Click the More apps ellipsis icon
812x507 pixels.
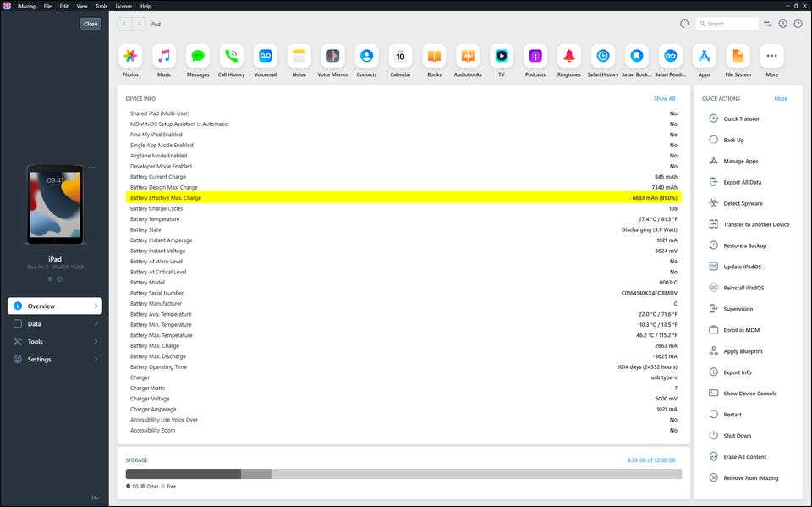click(771, 56)
